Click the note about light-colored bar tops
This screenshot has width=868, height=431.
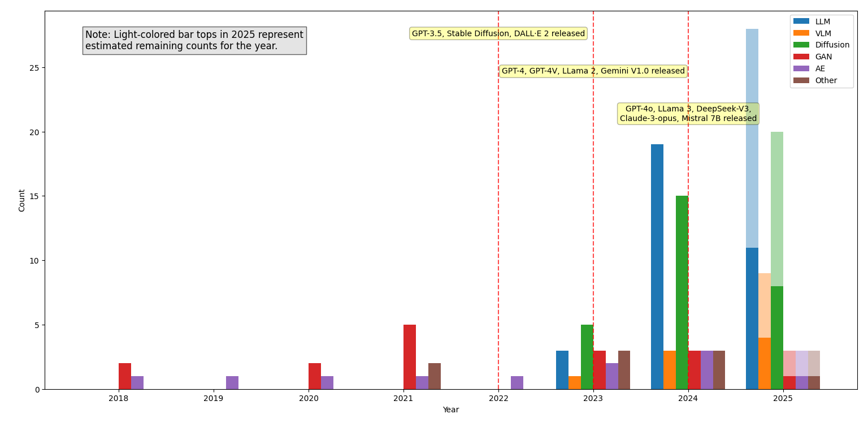[194, 41]
